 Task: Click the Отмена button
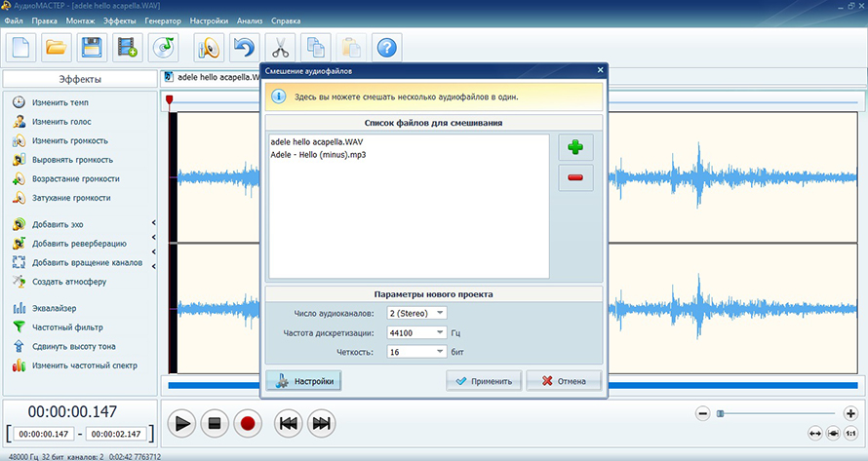pos(563,381)
